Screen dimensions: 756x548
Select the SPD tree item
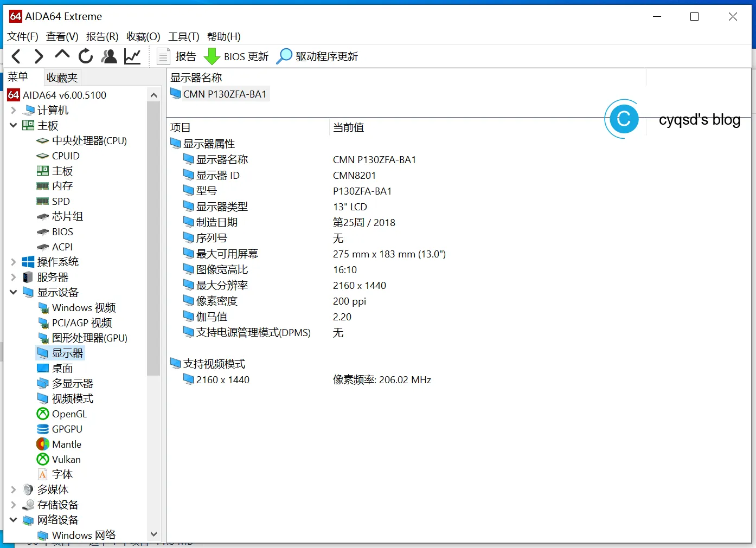53,202
